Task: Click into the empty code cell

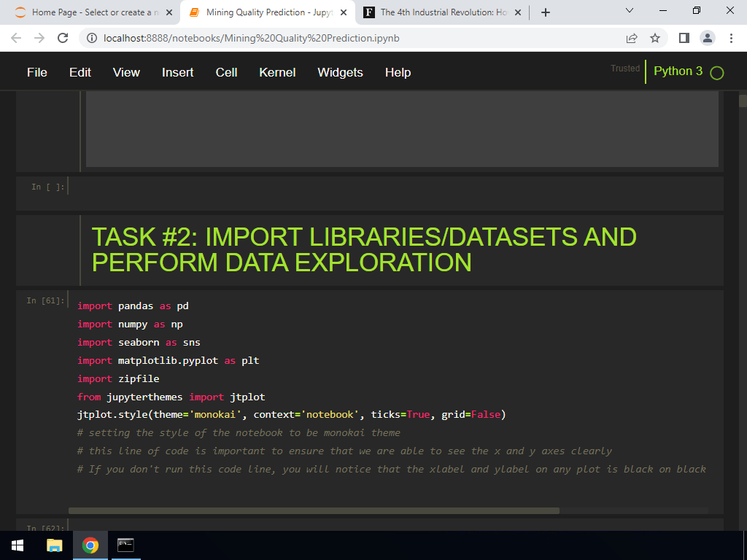Action: pyautogui.click(x=395, y=187)
